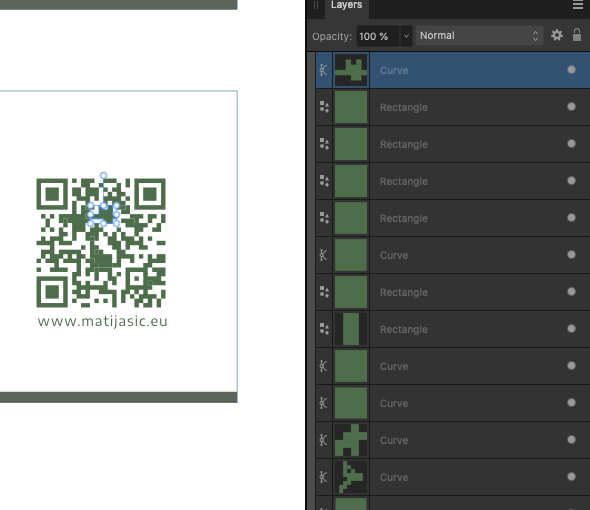This screenshot has width=590, height=510.
Task: Open the Layers panel hamburger menu
Action: (x=578, y=5)
